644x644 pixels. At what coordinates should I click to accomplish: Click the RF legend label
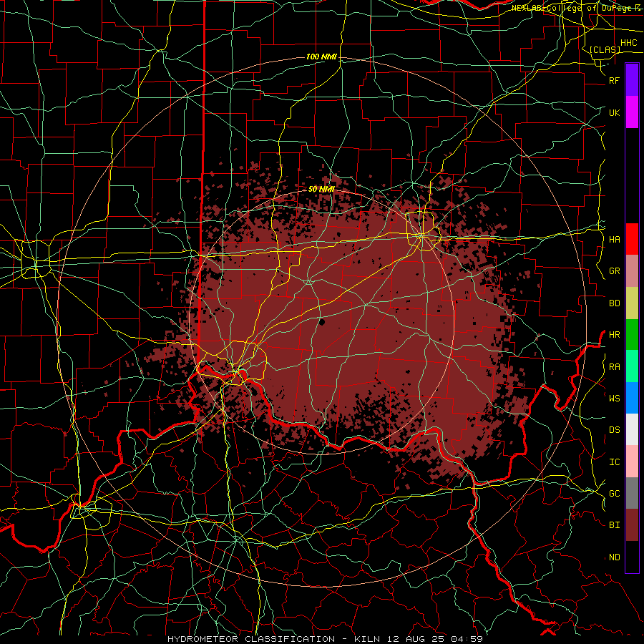click(614, 81)
